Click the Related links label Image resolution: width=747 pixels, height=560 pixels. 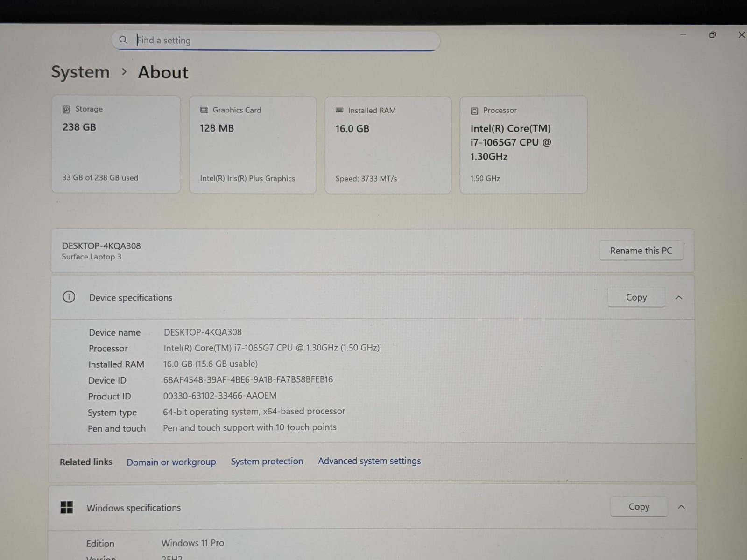tap(86, 462)
